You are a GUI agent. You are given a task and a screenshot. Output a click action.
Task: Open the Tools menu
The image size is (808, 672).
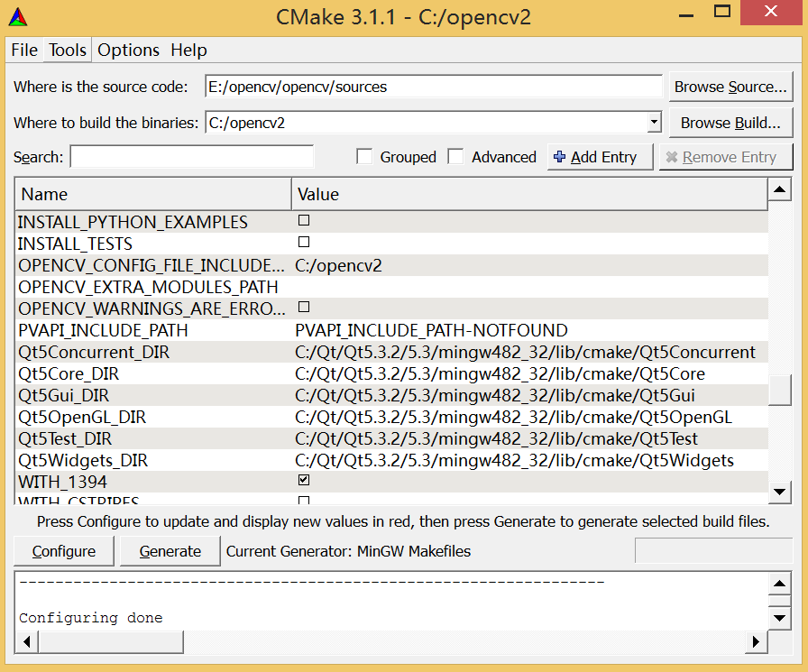(68, 50)
